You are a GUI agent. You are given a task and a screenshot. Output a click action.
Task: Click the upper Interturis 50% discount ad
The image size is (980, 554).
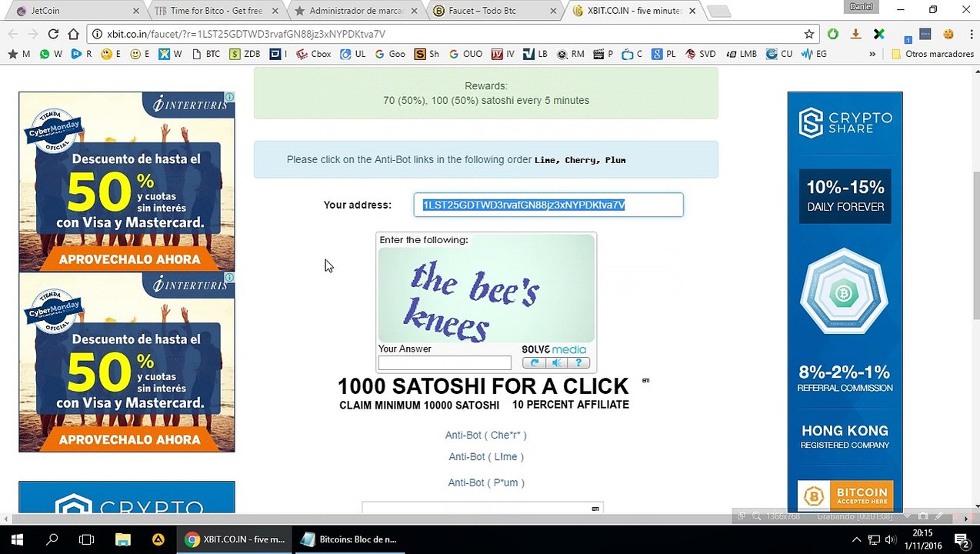[127, 182]
